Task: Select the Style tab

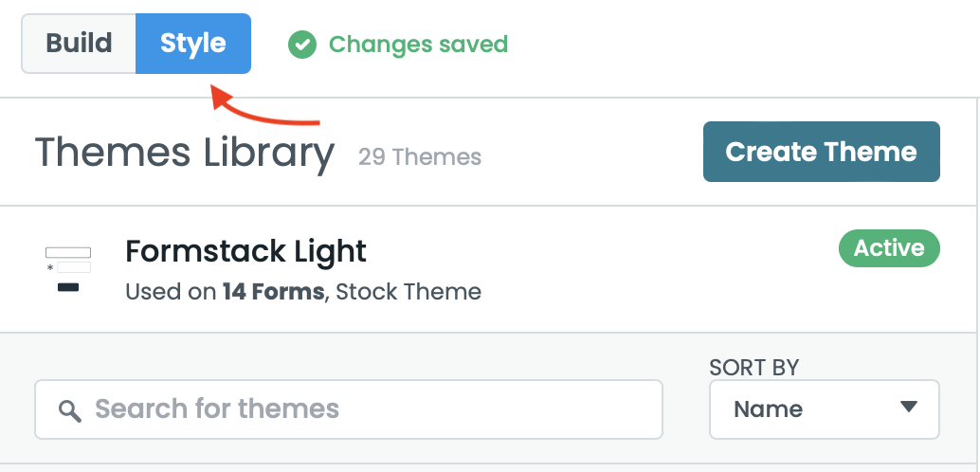Action: [x=193, y=44]
